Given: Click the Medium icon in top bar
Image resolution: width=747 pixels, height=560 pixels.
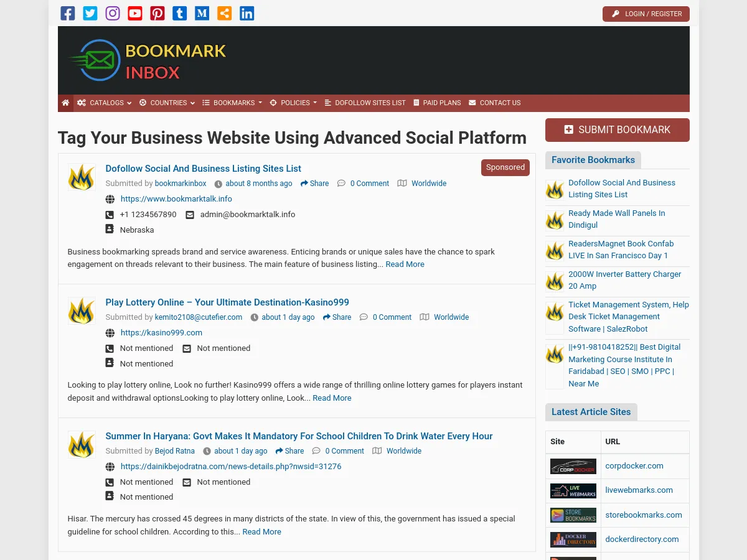Looking at the screenshot, I should click(x=202, y=14).
